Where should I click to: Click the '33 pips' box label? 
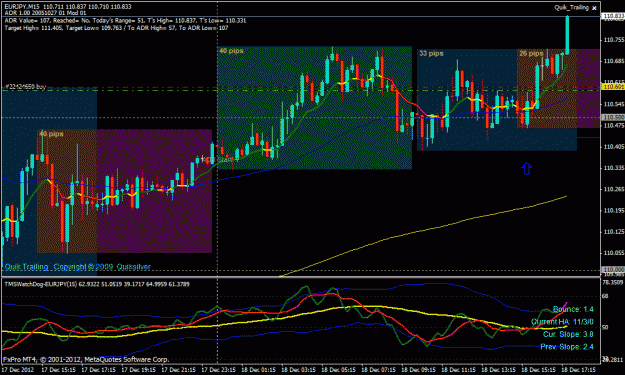(431, 53)
